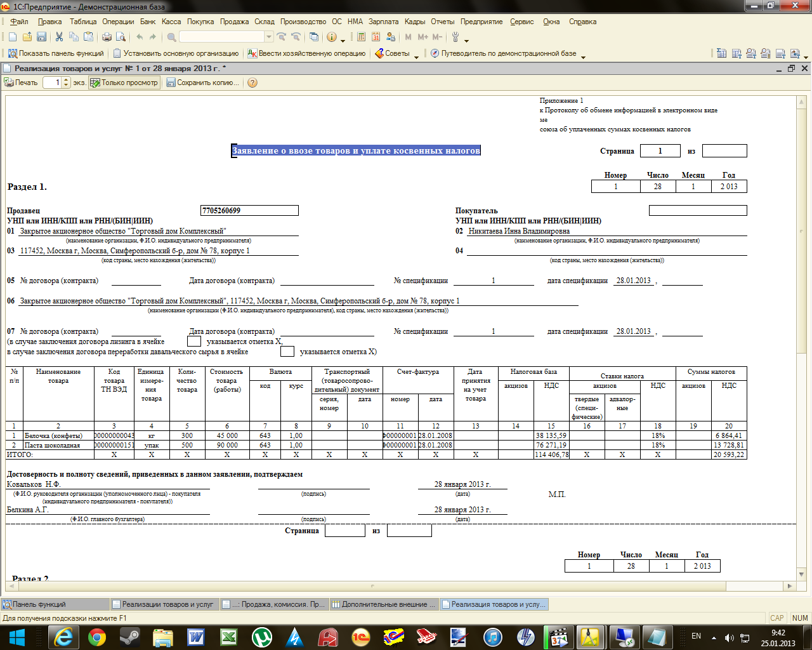812x650 pixels.
Task: Adjust the print copies spinner arrows
Action: [x=67, y=83]
